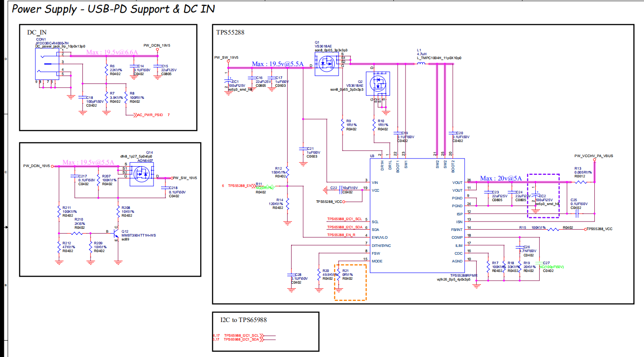Select the R14 120K resistor symbol
The height and width of the screenshot is (357, 644).
(x=288, y=203)
